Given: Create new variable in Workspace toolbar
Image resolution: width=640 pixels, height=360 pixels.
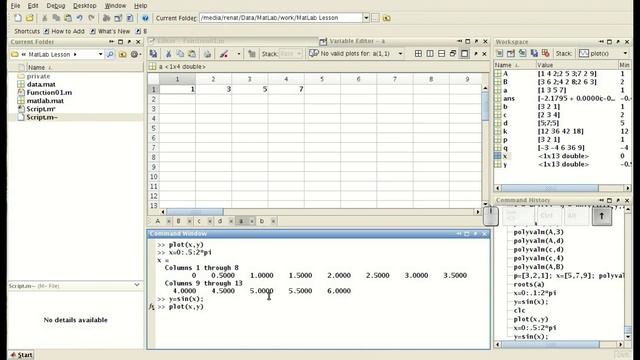Looking at the screenshot, I should pos(499,53).
